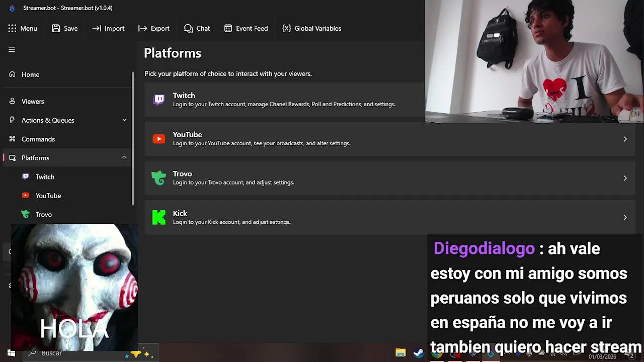
Task: Click chevron arrow on Trovo row
Action: pos(625,178)
